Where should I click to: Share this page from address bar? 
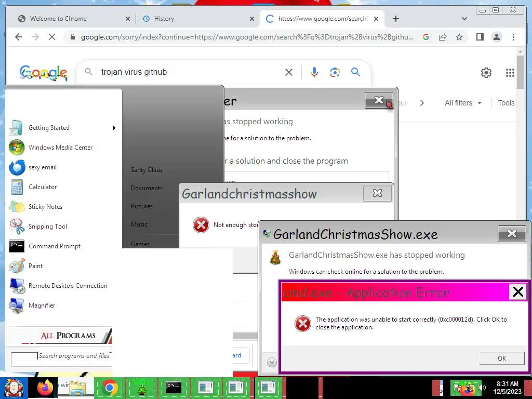pyautogui.click(x=443, y=37)
